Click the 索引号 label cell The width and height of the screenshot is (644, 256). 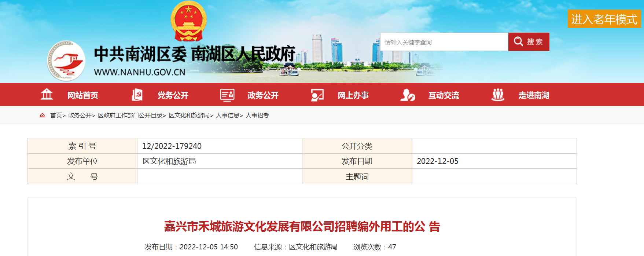pos(82,146)
